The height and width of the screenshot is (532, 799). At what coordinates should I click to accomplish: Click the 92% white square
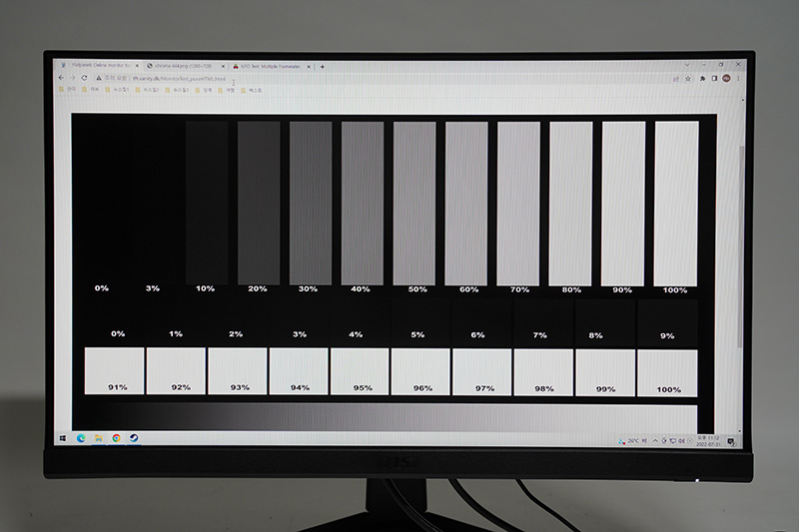pos(176,370)
